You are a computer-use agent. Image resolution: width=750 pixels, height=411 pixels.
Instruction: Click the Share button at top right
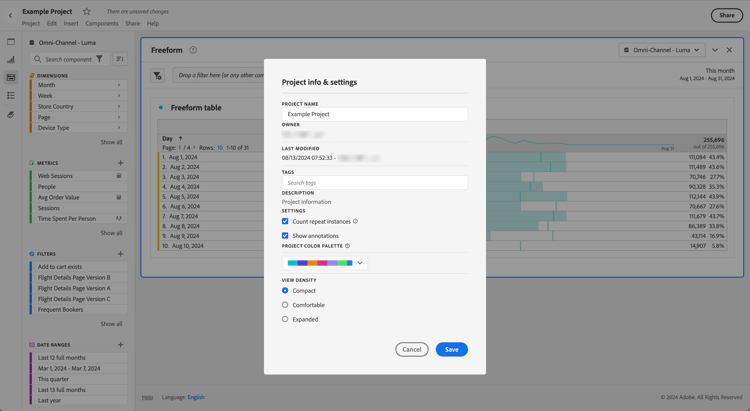[x=727, y=15]
